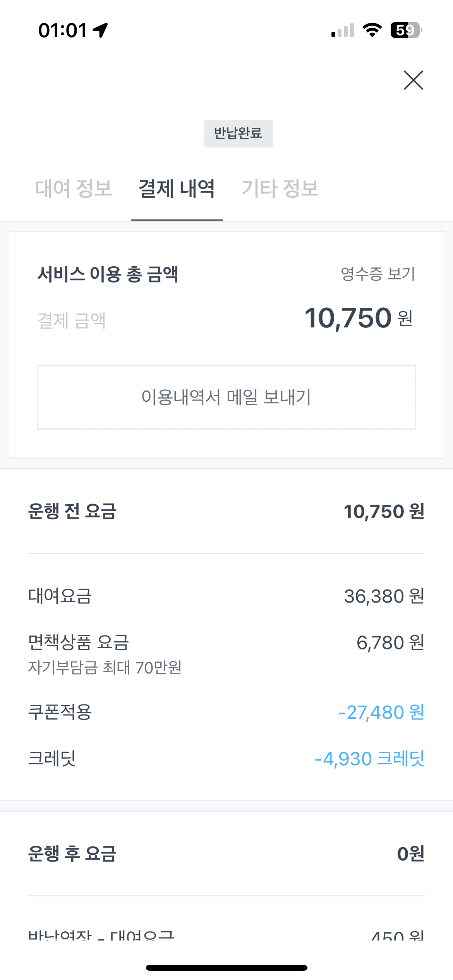The width and height of the screenshot is (453, 980).
Task: Tap the 01:01 clock in status bar
Action: (63, 30)
